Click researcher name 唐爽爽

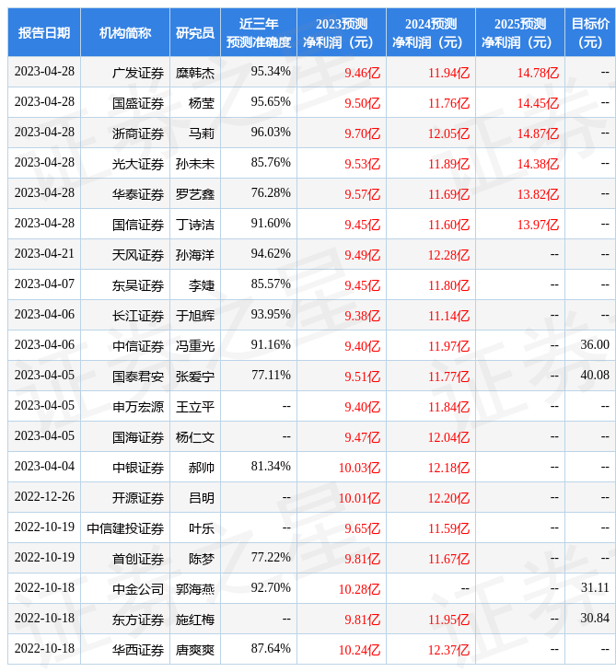[x=195, y=650]
